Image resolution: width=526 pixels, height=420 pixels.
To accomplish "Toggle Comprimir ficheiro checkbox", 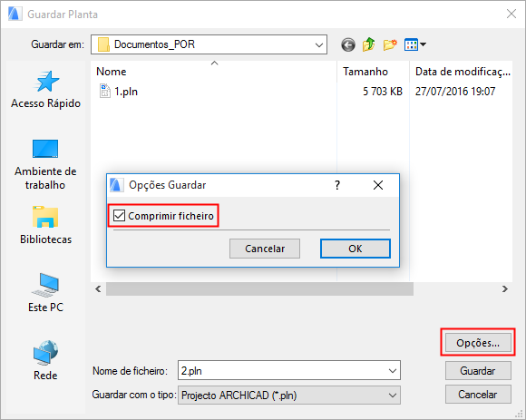I will click(x=119, y=216).
